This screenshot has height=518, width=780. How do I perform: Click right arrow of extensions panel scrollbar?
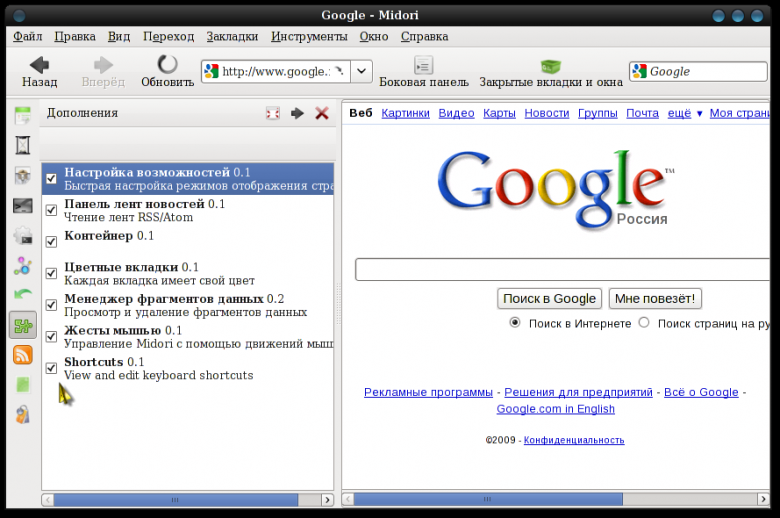tap(327, 500)
